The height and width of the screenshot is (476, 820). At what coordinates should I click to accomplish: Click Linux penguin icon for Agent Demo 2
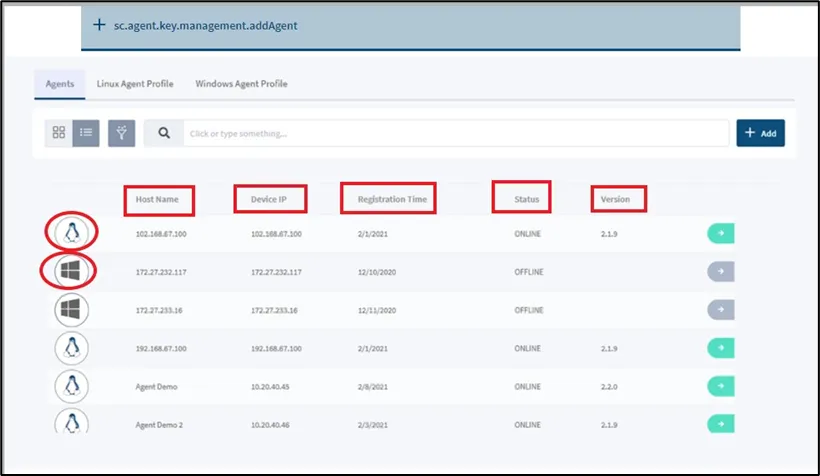click(x=72, y=422)
